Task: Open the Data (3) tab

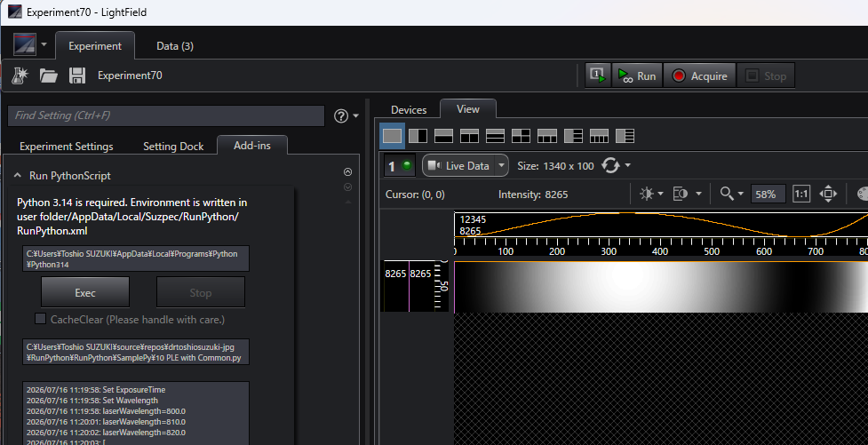Action: tap(175, 46)
